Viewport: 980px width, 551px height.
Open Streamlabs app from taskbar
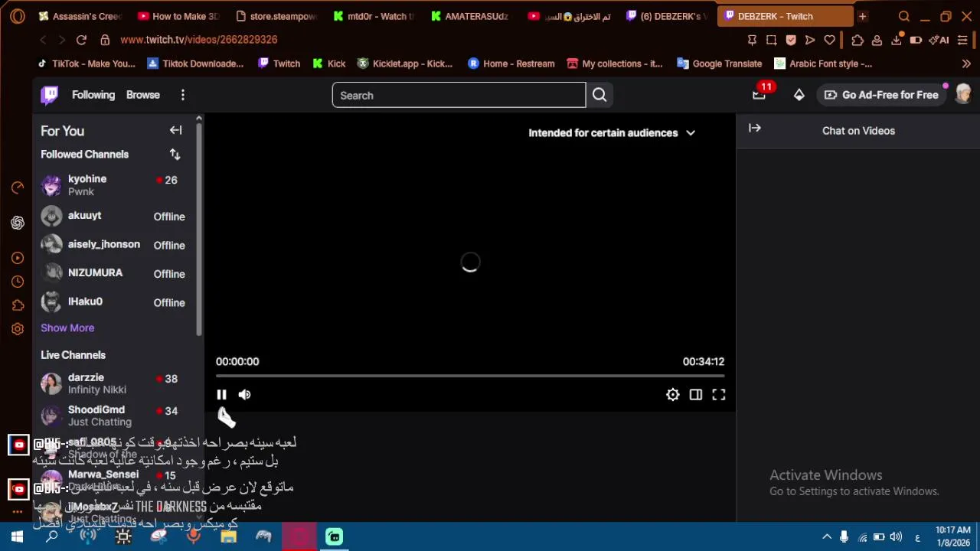coord(334,537)
